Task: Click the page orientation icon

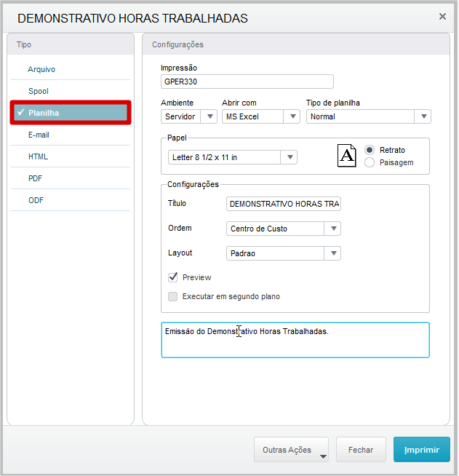Action: 346,156
